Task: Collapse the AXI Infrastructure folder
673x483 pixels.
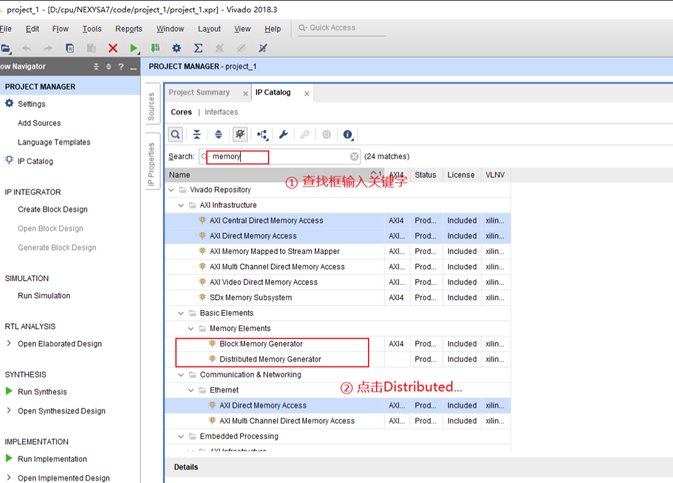Action: click(x=182, y=205)
